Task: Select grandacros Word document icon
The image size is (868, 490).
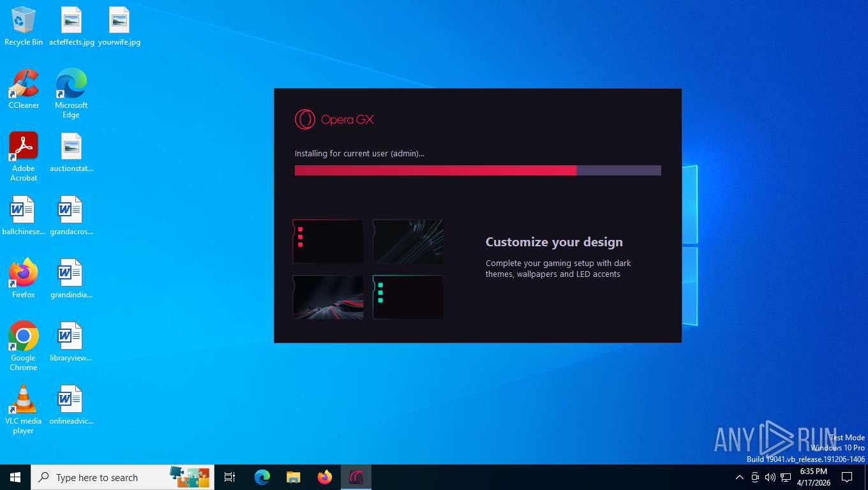Action: (71, 216)
